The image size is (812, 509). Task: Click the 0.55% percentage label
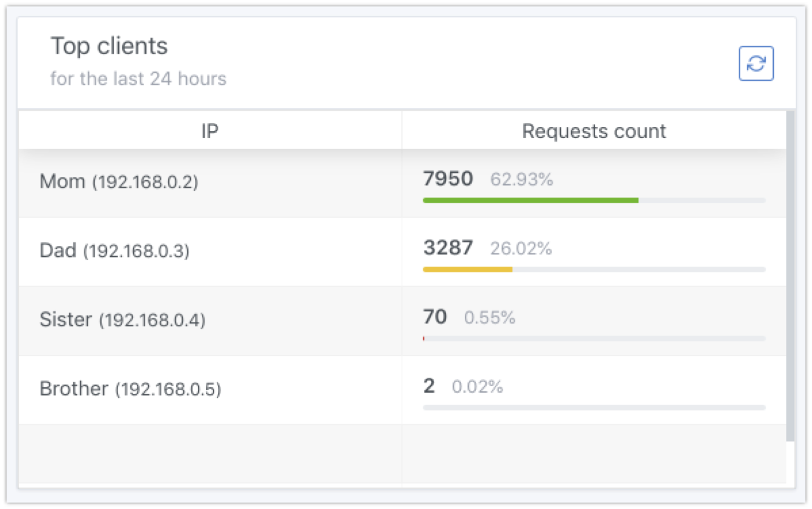(x=490, y=318)
